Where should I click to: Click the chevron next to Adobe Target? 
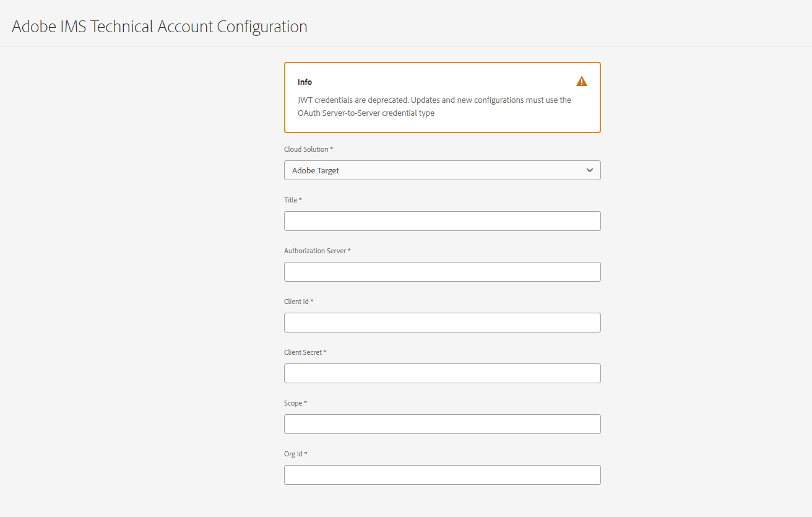pos(589,170)
